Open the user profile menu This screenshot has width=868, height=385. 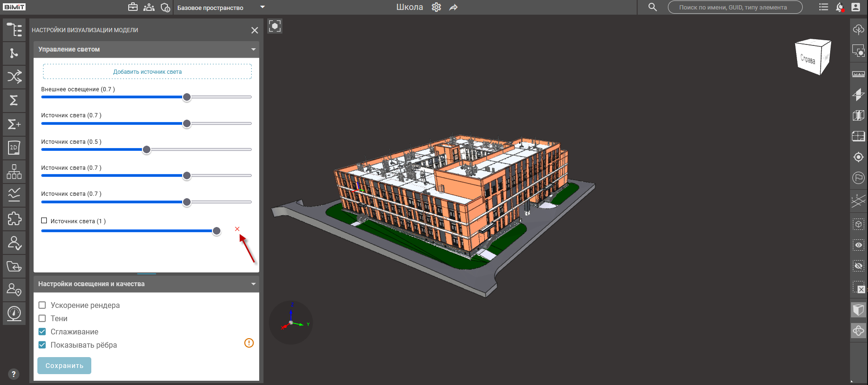[856, 7]
